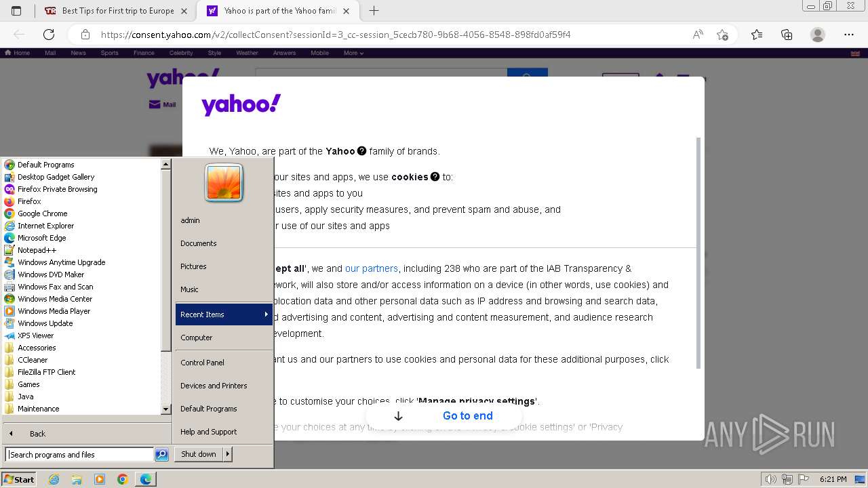Click the Shut down button

199,454
